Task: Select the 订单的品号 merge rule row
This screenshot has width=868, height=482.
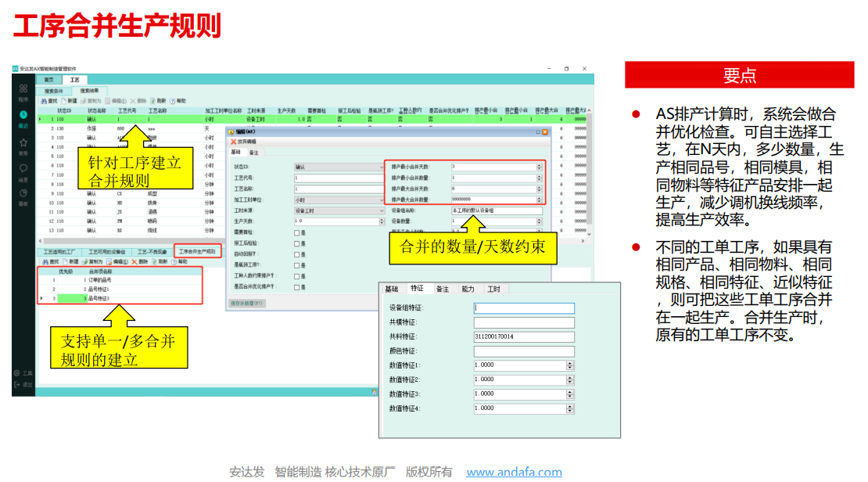Action: coord(120,280)
